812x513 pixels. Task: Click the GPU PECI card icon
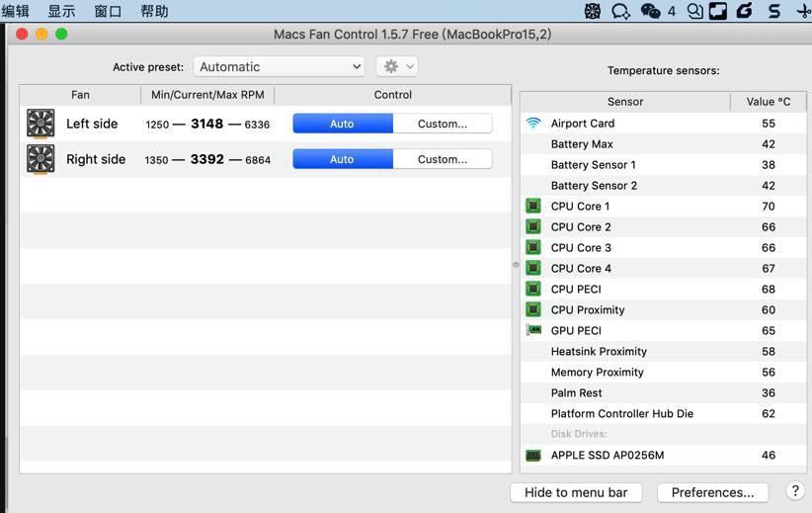(532, 330)
